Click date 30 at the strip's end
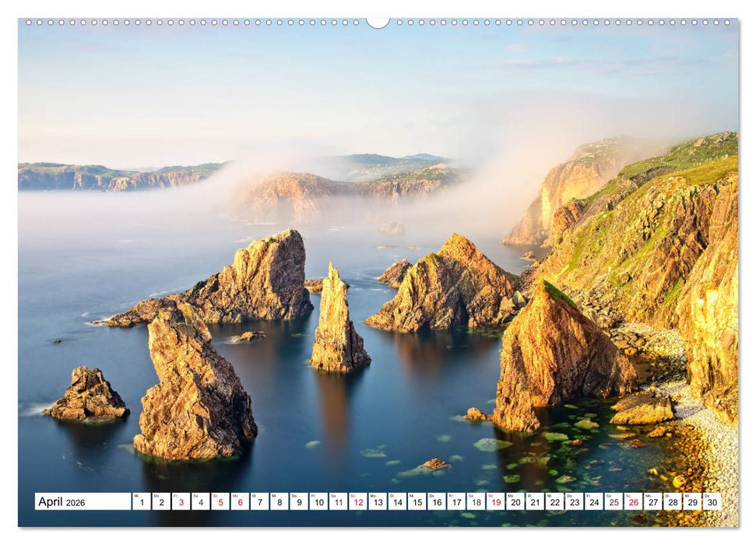The height and width of the screenshot is (545, 756). click(x=712, y=501)
